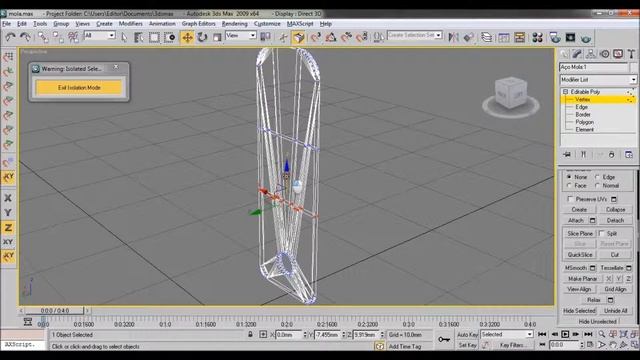Switch to the Motion command panel
Screen dimensions: 640x360
(604, 54)
